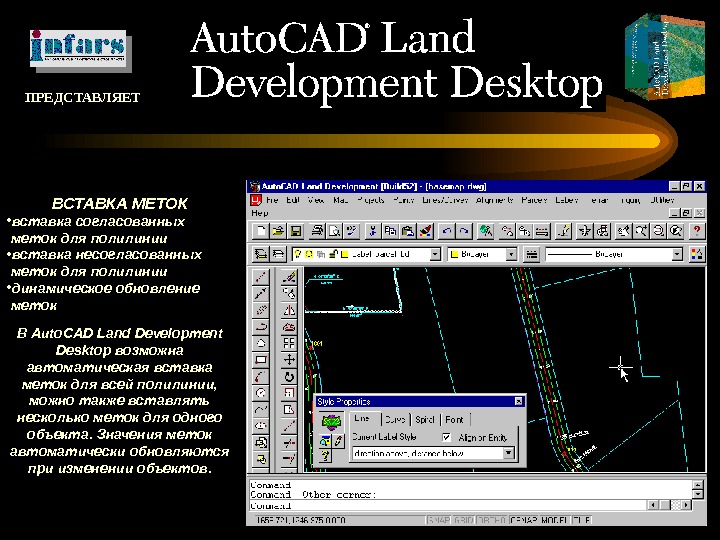The height and width of the screenshot is (540, 720).
Task: Click the pencil edit icon in Style Properties
Action: click(x=338, y=441)
